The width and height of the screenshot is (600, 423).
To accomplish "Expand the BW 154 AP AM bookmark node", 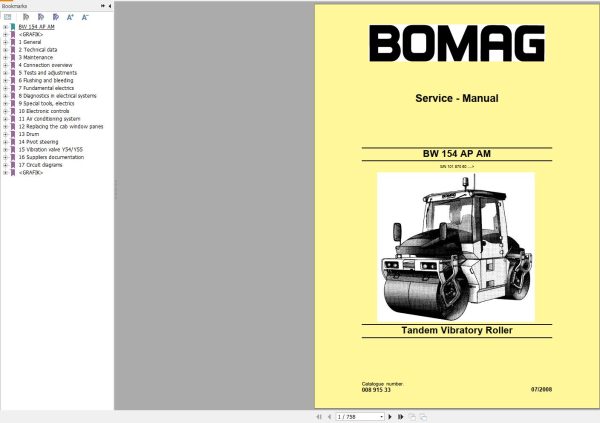I will tap(5, 27).
